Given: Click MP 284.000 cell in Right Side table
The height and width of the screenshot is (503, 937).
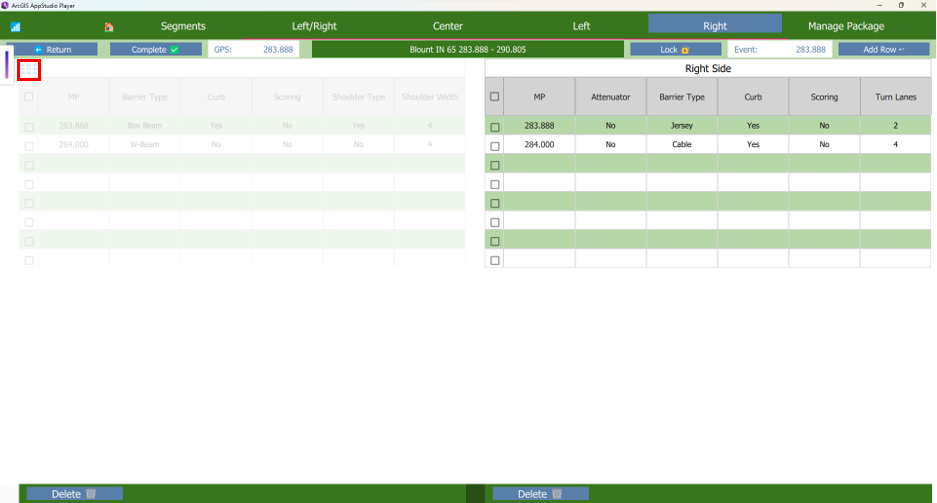Looking at the screenshot, I should pyautogui.click(x=539, y=144).
